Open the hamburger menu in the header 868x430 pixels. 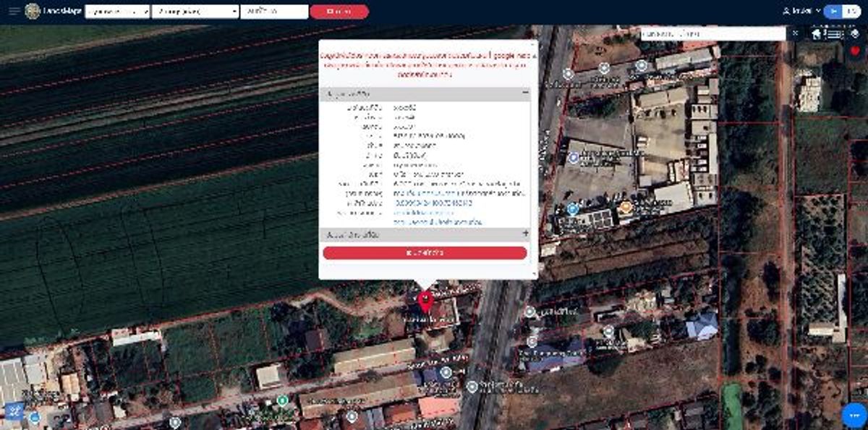click(14, 11)
